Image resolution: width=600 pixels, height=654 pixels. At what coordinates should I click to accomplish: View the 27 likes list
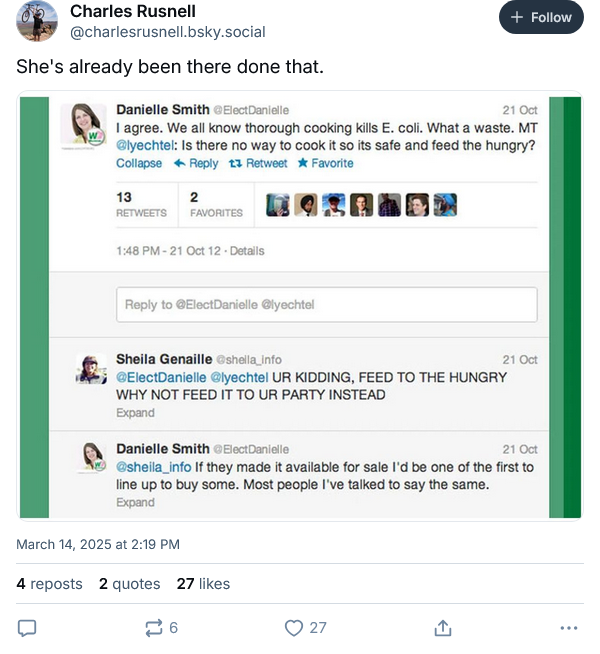point(203,584)
